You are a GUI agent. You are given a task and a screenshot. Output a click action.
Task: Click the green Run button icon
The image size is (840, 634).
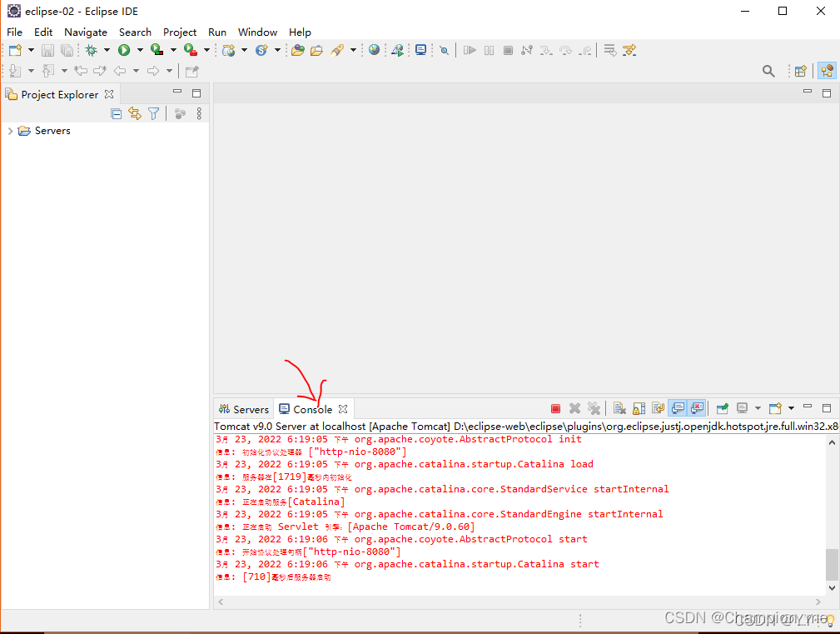[x=124, y=50]
